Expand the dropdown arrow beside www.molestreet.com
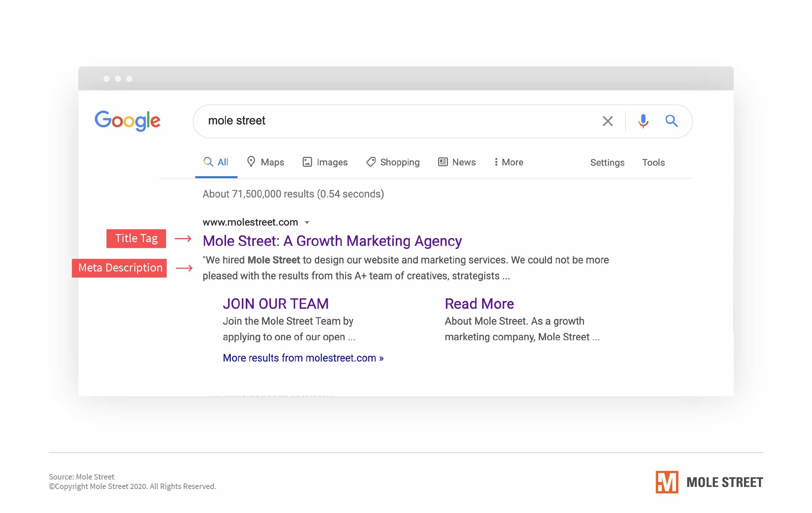This screenshot has height=513, width=812. click(307, 223)
